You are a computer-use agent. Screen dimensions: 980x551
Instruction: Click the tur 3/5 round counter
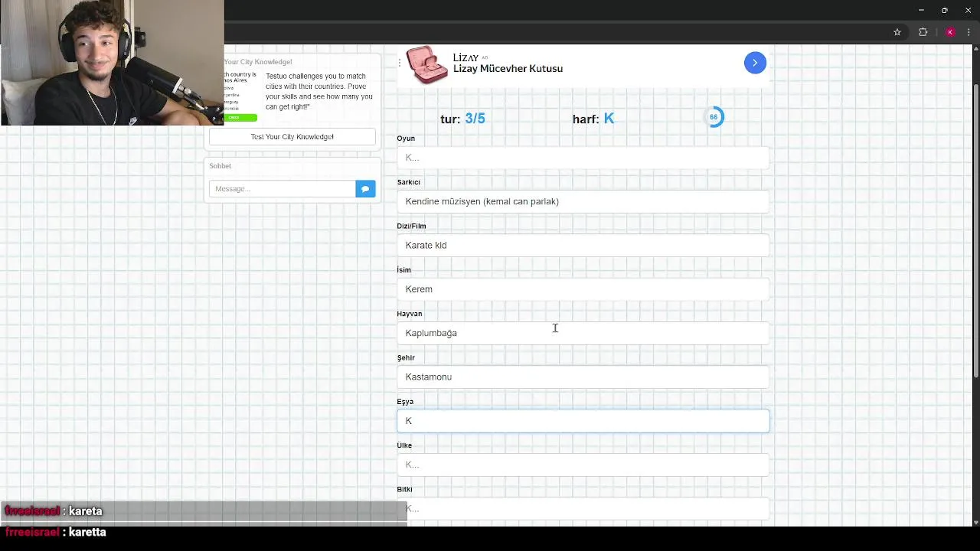pyautogui.click(x=462, y=119)
